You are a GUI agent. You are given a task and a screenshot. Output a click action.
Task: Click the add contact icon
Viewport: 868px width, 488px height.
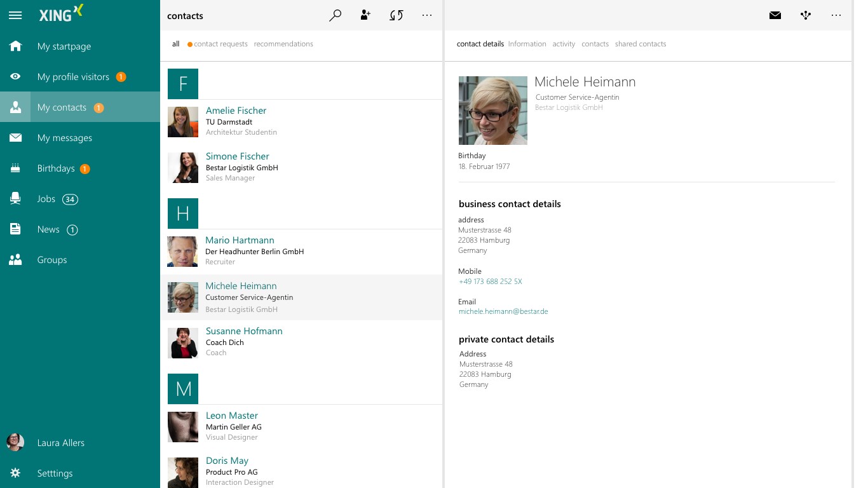pos(365,15)
